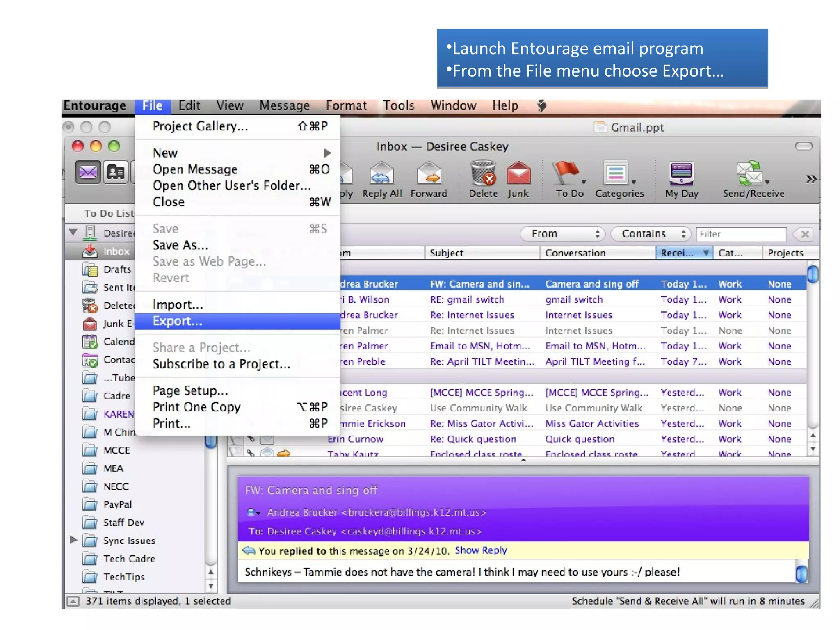
Task: Open the New submenu arrow
Action: (x=327, y=153)
